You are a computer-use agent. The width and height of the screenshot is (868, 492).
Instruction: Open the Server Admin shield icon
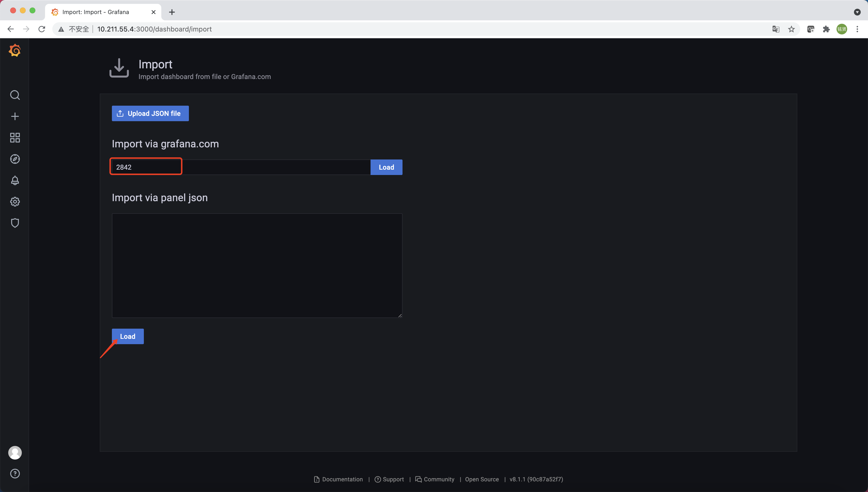(15, 223)
